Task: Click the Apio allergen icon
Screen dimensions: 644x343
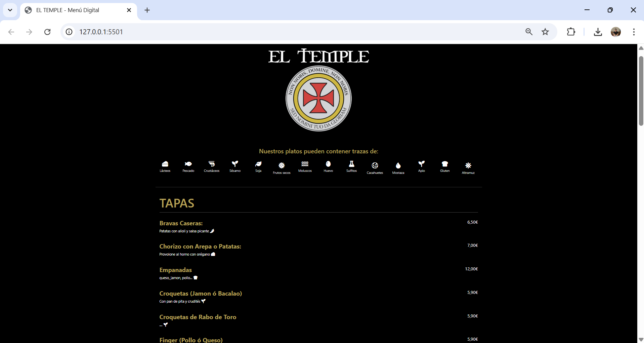Action: (x=421, y=164)
